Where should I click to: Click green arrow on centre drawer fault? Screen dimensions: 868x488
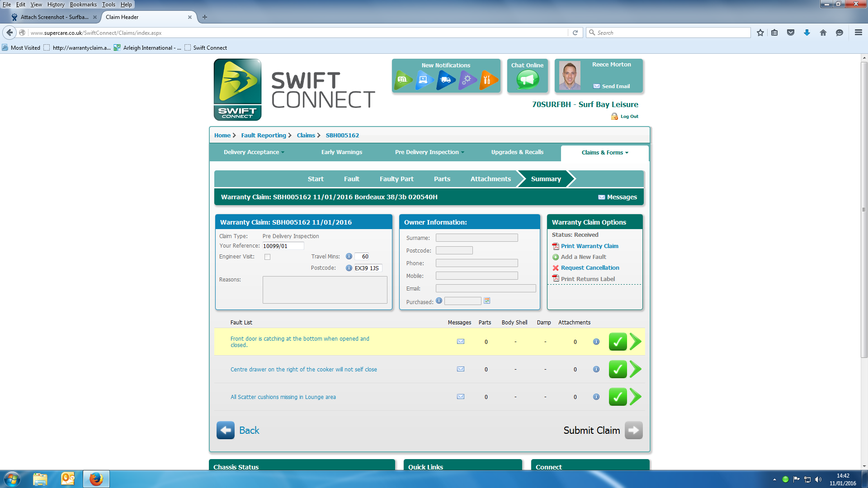(636, 369)
